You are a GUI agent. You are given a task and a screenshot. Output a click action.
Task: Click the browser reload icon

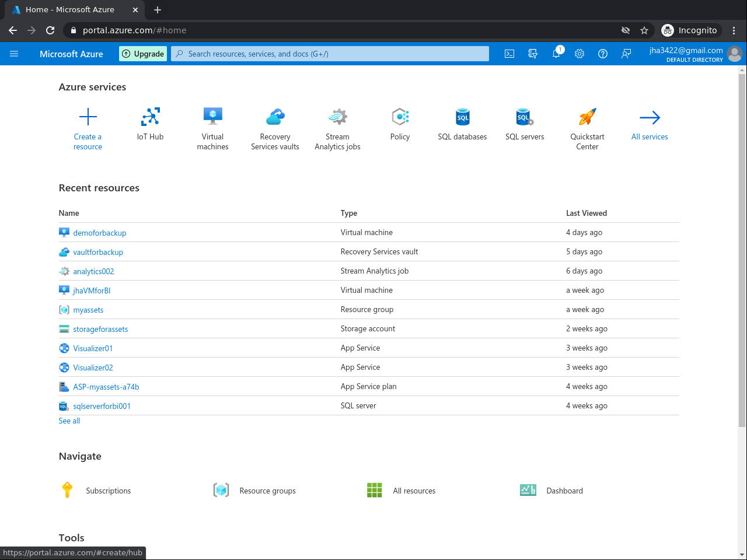pyautogui.click(x=50, y=30)
